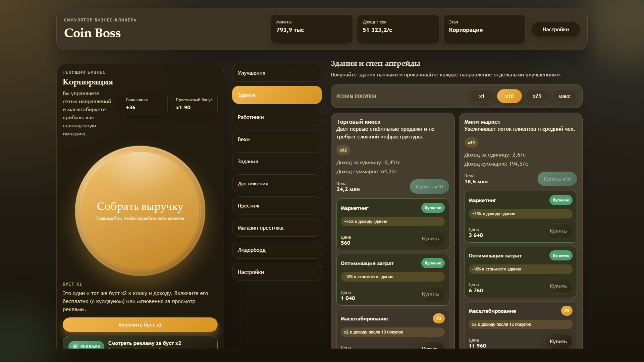Click 'Доход суммарно: 194,5/с' text
Screen dimensions: 644x362
pyautogui.click(x=496, y=164)
